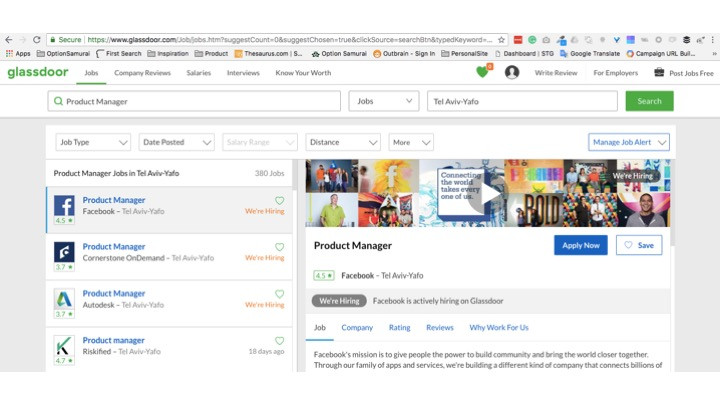Click the browser address bar URL
Image resolution: width=720 pixels, height=405 pixels.
pos(289,40)
